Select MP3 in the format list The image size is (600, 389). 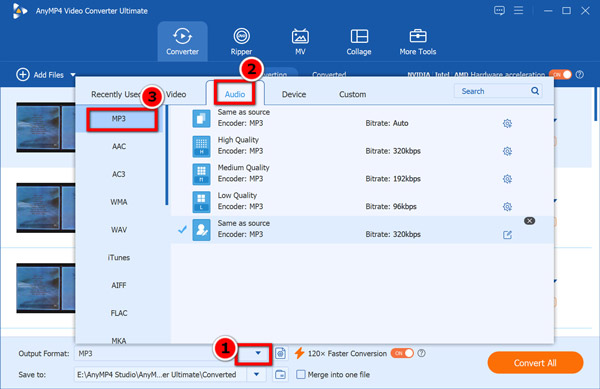pos(119,119)
